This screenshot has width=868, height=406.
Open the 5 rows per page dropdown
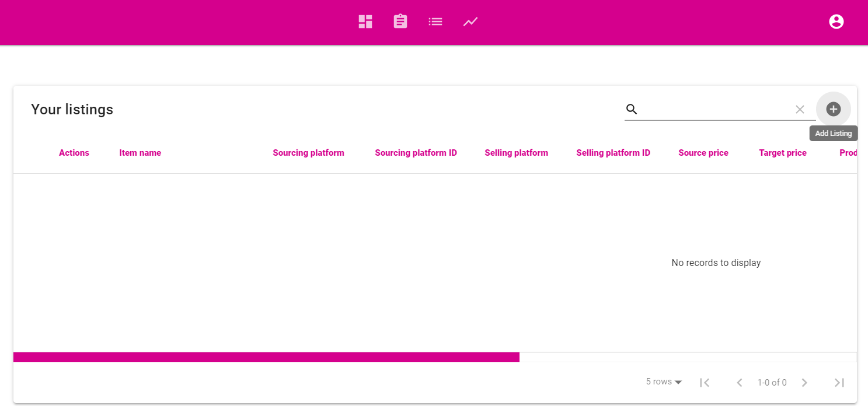click(x=664, y=382)
